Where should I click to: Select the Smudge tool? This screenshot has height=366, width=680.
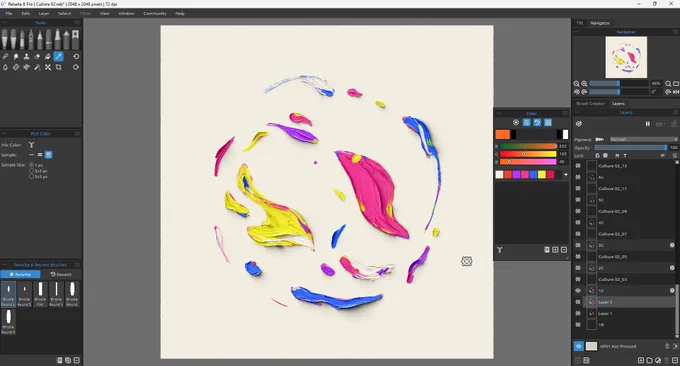click(16, 56)
